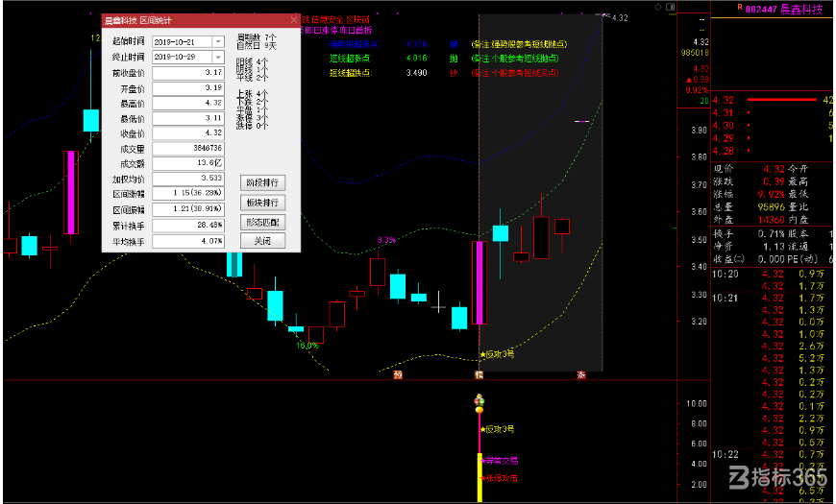
Task: Close the 区间统计 dialog with the X
Action: (x=294, y=20)
